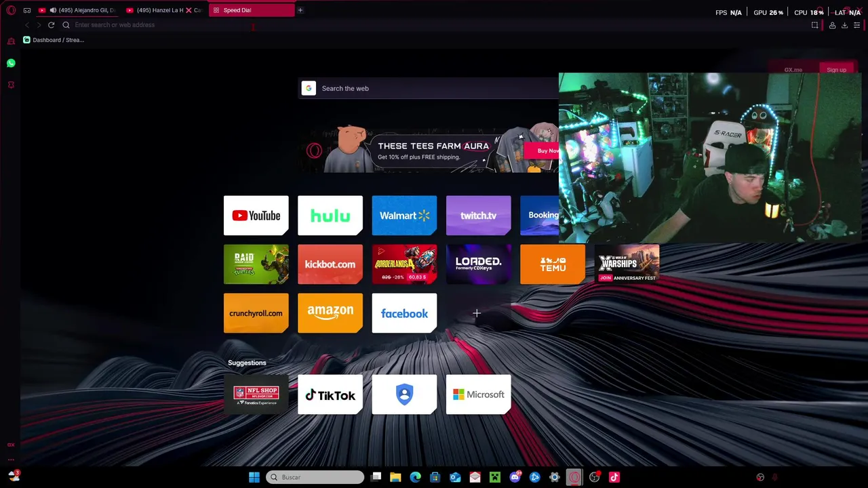Click the Sign up button

coord(836,69)
